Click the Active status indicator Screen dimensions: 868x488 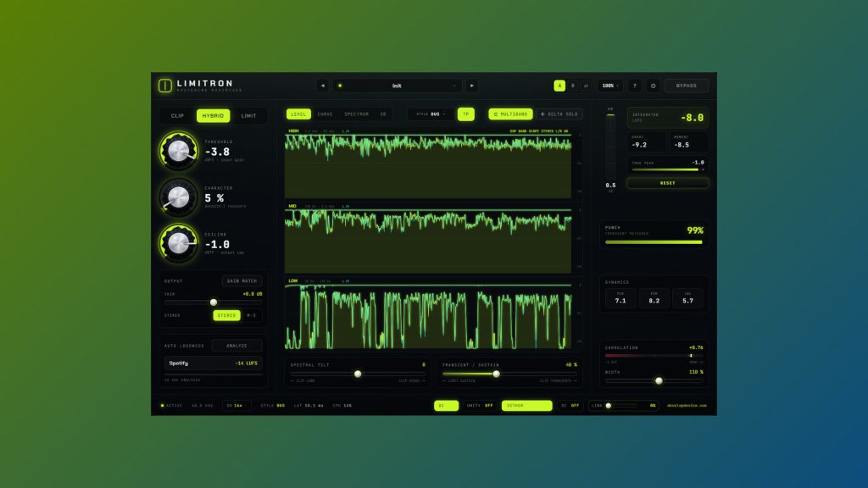pyautogui.click(x=171, y=406)
